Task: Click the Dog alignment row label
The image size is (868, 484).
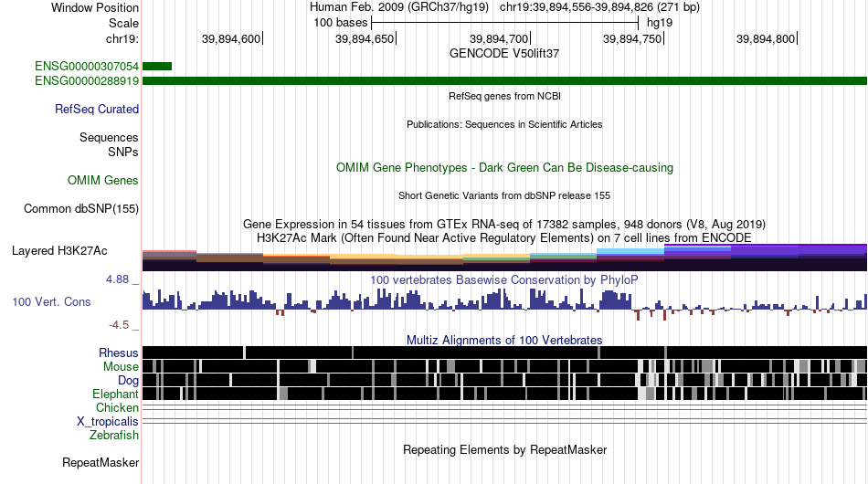Action: coord(128,380)
